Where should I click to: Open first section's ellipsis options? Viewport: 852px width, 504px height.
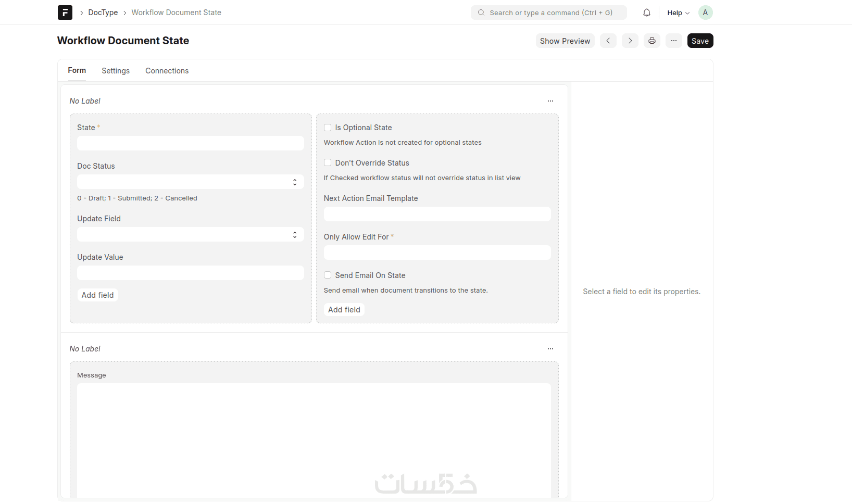[x=550, y=101]
